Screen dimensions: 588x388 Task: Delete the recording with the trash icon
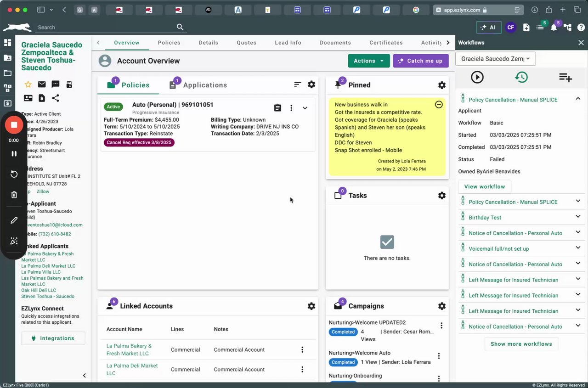point(14,195)
